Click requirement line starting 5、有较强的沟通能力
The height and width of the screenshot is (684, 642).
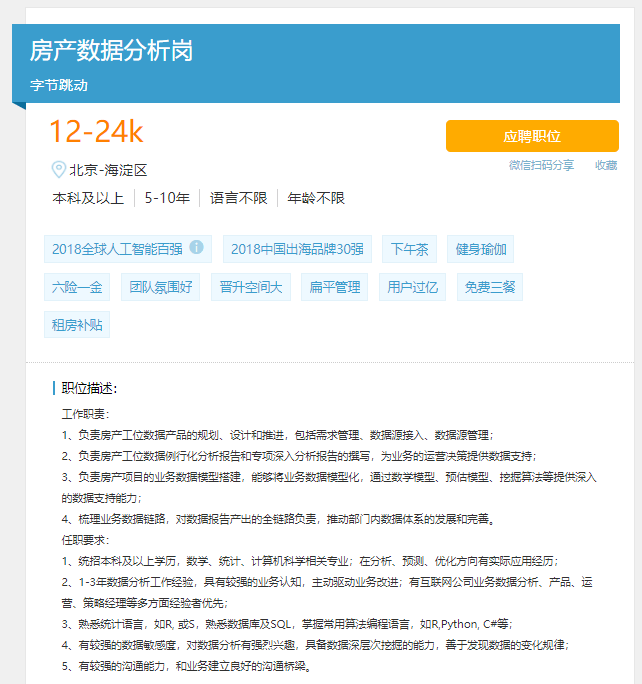pyautogui.click(x=186, y=666)
